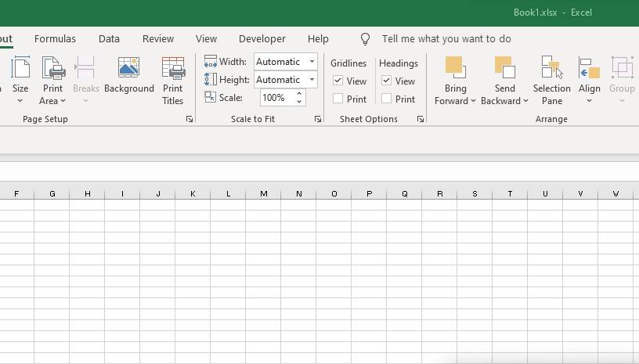Expand the Width dropdown
This screenshot has width=639, height=364.
pos(312,62)
